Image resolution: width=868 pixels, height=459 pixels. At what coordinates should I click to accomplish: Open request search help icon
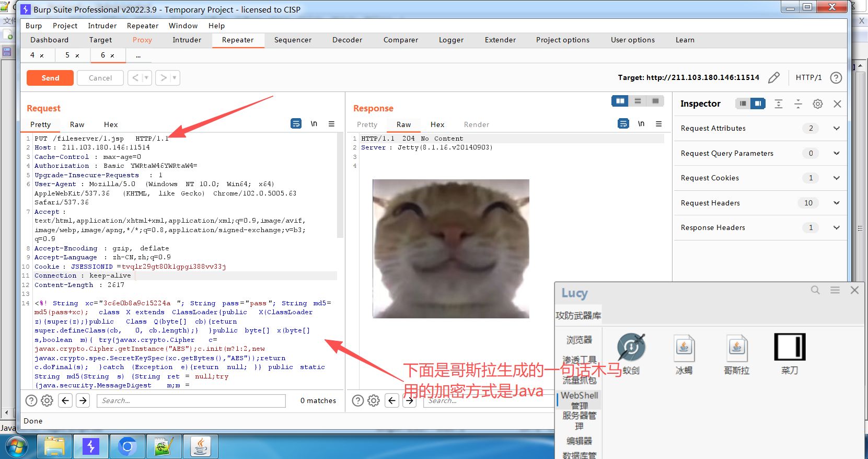pyautogui.click(x=31, y=400)
